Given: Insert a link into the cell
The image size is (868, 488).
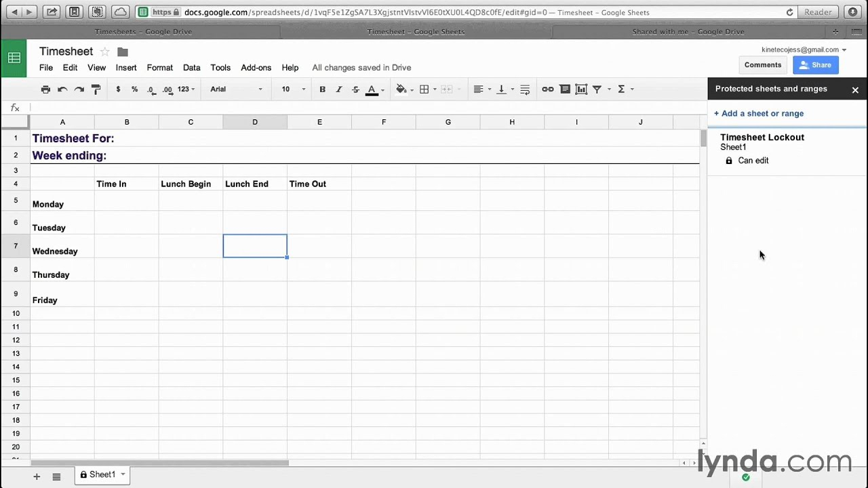Looking at the screenshot, I should click(547, 89).
